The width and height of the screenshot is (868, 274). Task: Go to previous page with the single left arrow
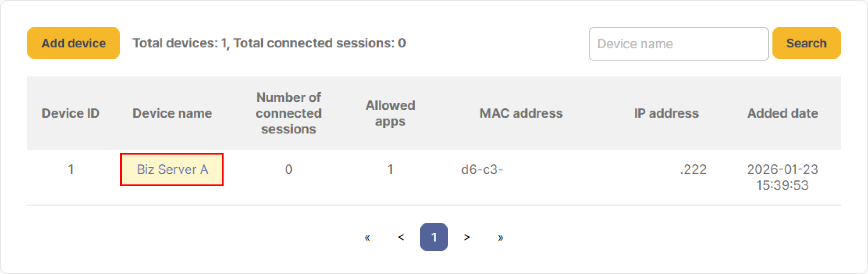pos(401,238)
